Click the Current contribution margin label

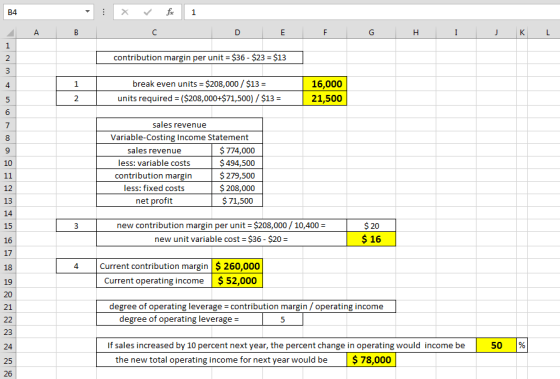(x=154, y=266)
